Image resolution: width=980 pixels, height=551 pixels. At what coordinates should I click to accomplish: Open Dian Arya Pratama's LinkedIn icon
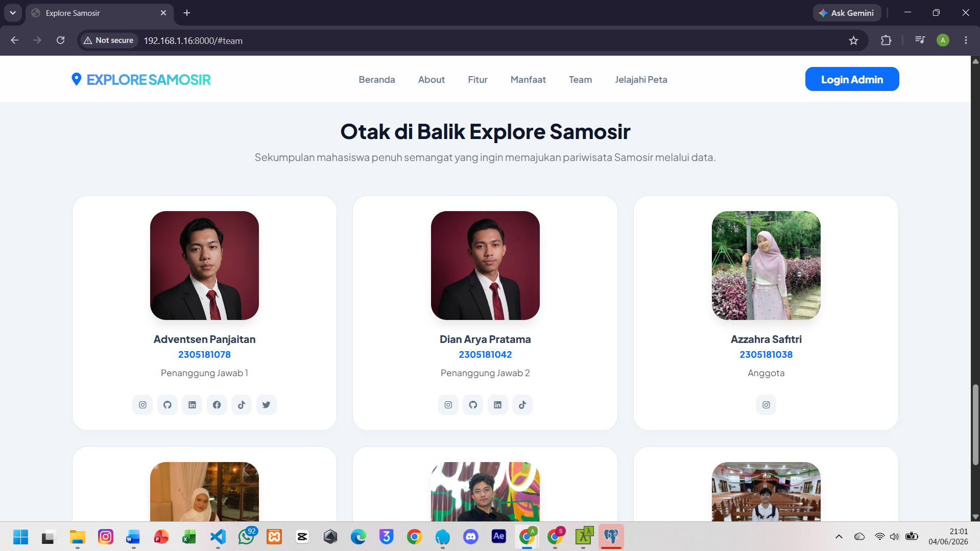[498, 405]
